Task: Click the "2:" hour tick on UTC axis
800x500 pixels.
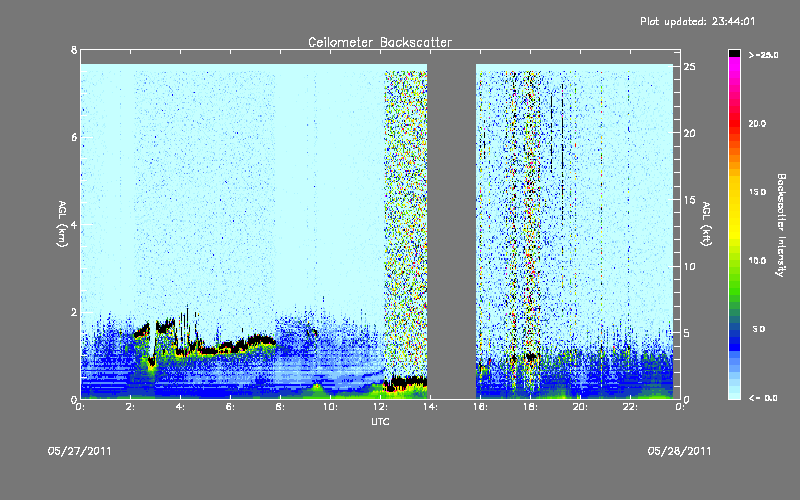Action: [131, 407]
